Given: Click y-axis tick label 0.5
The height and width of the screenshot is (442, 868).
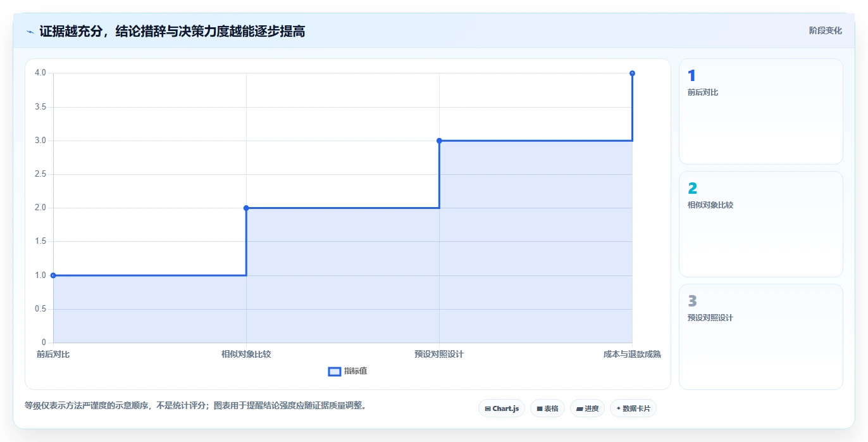Looking at the screenshot, I should click(x=40, y=309).
